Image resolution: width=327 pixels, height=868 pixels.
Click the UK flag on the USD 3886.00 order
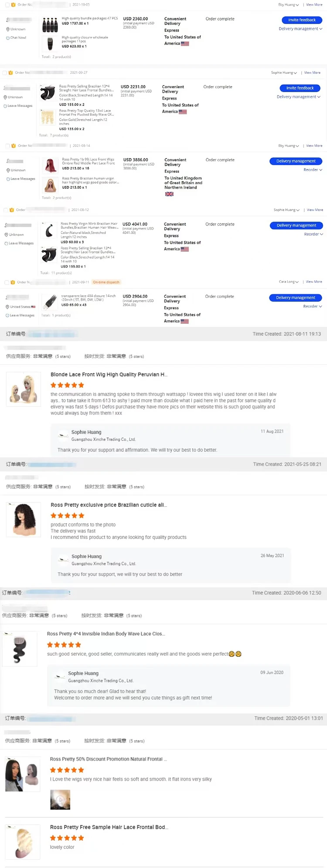tap(169, 194)
